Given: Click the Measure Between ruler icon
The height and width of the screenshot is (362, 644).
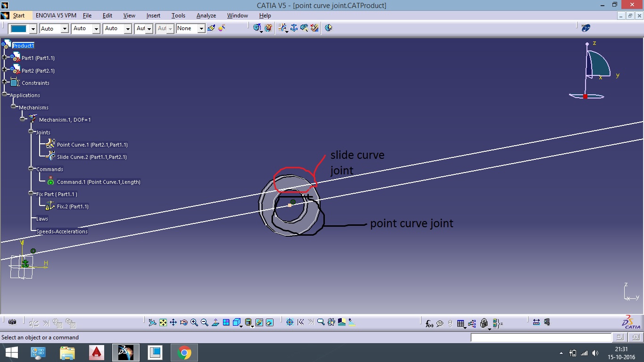Looking at the screenshot, I should pos(537,322).
